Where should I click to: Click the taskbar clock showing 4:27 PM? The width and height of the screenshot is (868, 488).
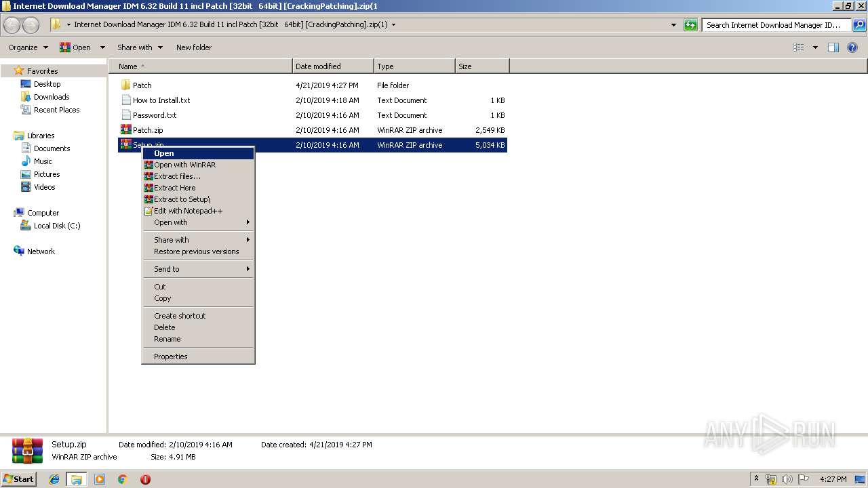[x=833, y=479]
